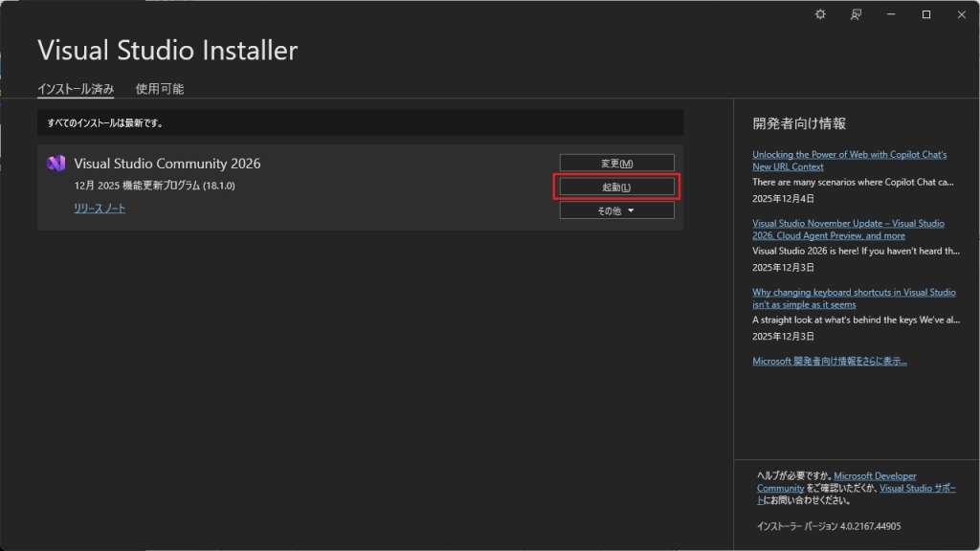Open the Copilot Chat's New URL Context article

[x=849, y=160]
